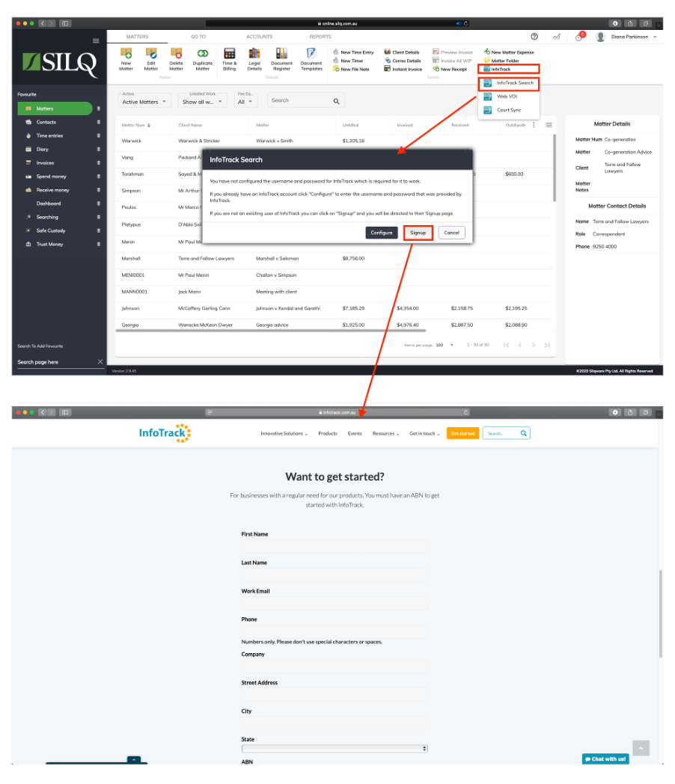Click the Time & Billing icon
This screenshot has width=675, height=784.
click(x=229, y=58)
